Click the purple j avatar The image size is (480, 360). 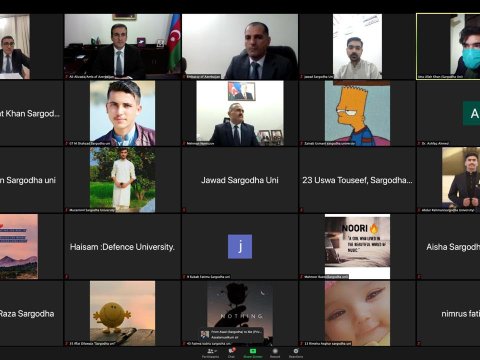click(240, 247)
